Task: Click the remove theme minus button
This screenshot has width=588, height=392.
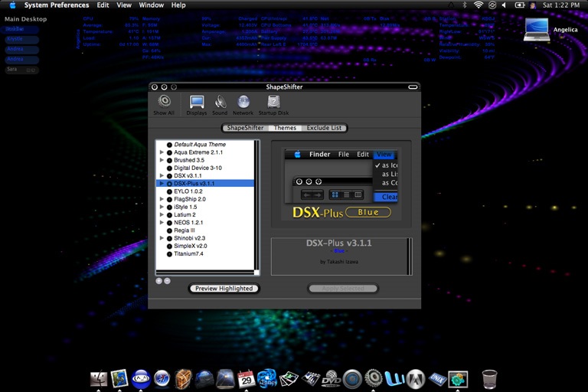Action: 167,280
